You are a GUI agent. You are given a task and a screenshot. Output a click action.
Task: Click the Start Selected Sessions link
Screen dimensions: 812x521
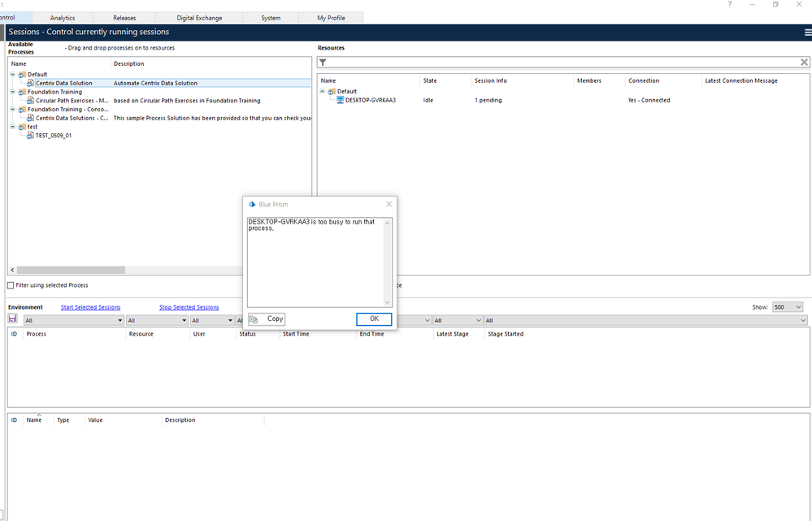pos(90,307)
